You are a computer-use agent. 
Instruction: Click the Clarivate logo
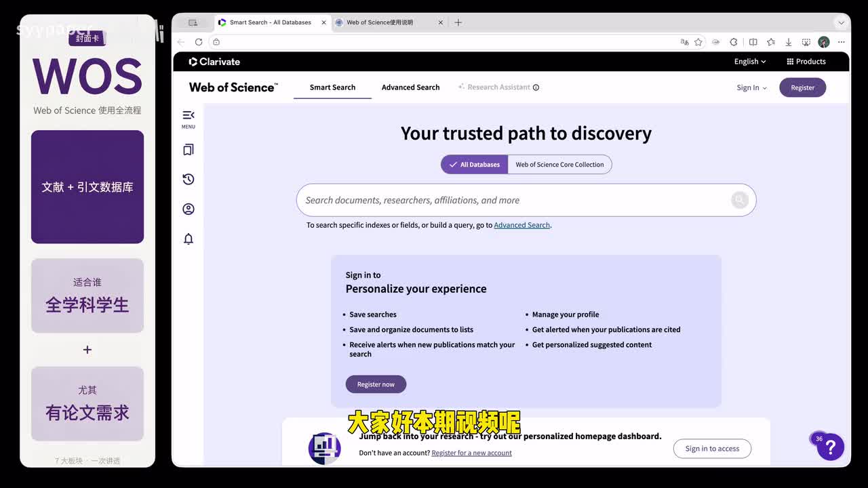tap(214, 62)
